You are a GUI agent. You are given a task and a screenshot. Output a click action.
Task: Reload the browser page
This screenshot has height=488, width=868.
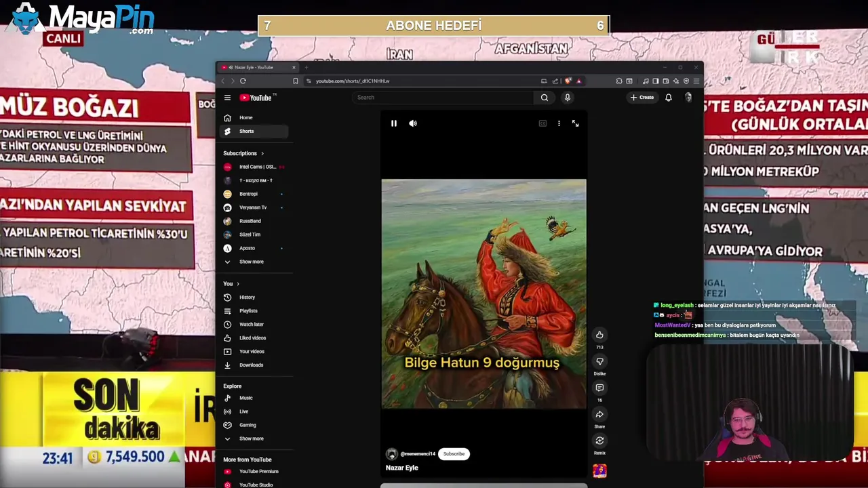tap(243, 81)
